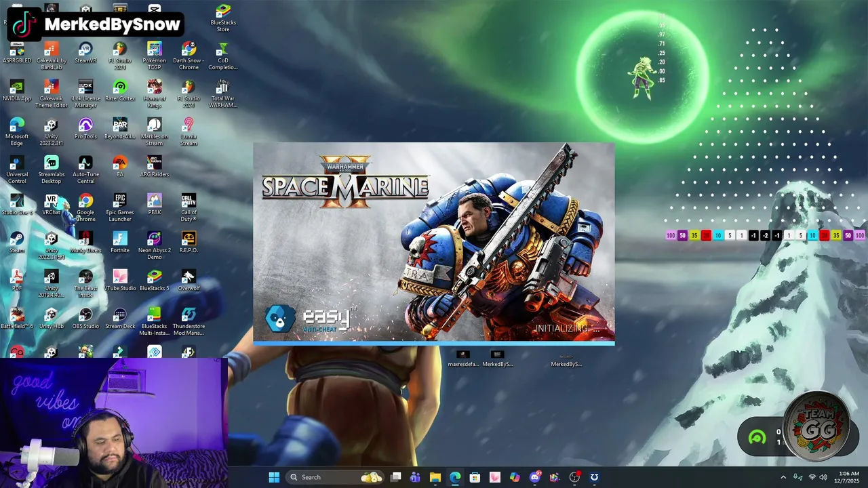
Task: Open Darth Snow - Chrome profile shortcut
Action: (x=189, y=56)
